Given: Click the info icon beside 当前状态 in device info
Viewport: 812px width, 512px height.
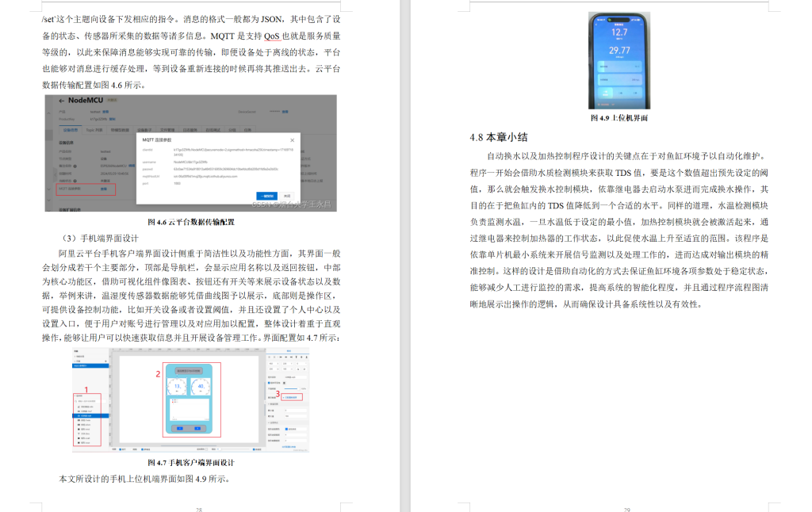Looking at the screenshot, I should click(x=75, y=181).
